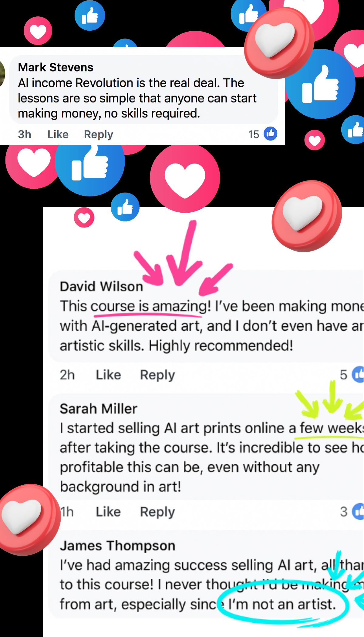Click the like reaction icon beside count 5
This screenshot has width=364, height=637.
pos(358,375)
